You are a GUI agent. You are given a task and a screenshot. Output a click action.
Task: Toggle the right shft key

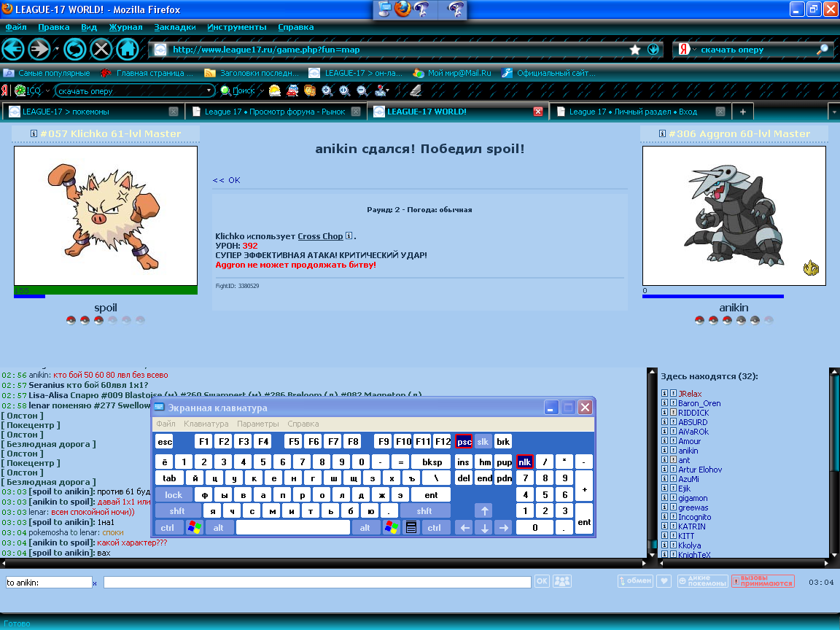[424, 511]
